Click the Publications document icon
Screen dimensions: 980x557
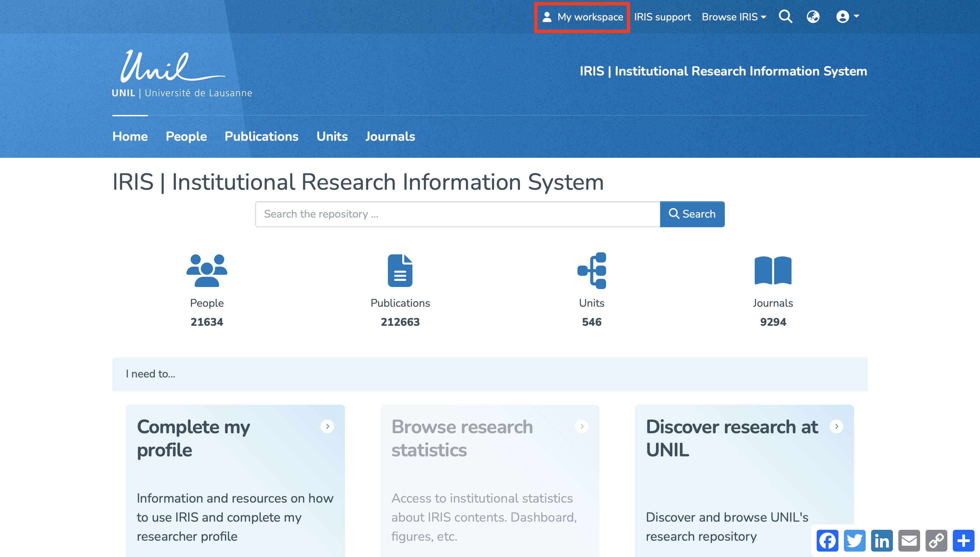click(400, 270)
